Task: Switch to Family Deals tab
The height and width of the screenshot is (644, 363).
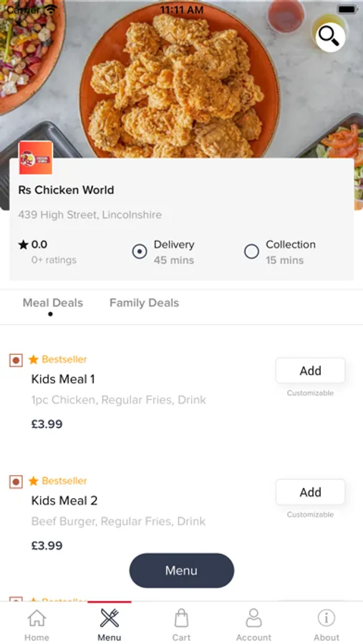Action: click(x=145, y=303)
